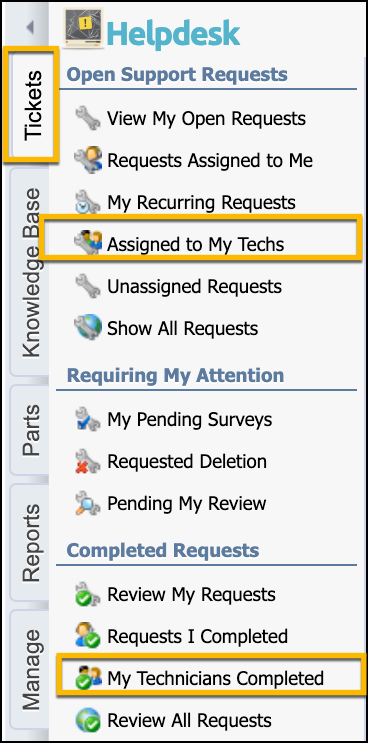Screen dimensions: 368x743
Task: Click the clock wrench icon for My Recurring Requests
Action: coord(88,202)
